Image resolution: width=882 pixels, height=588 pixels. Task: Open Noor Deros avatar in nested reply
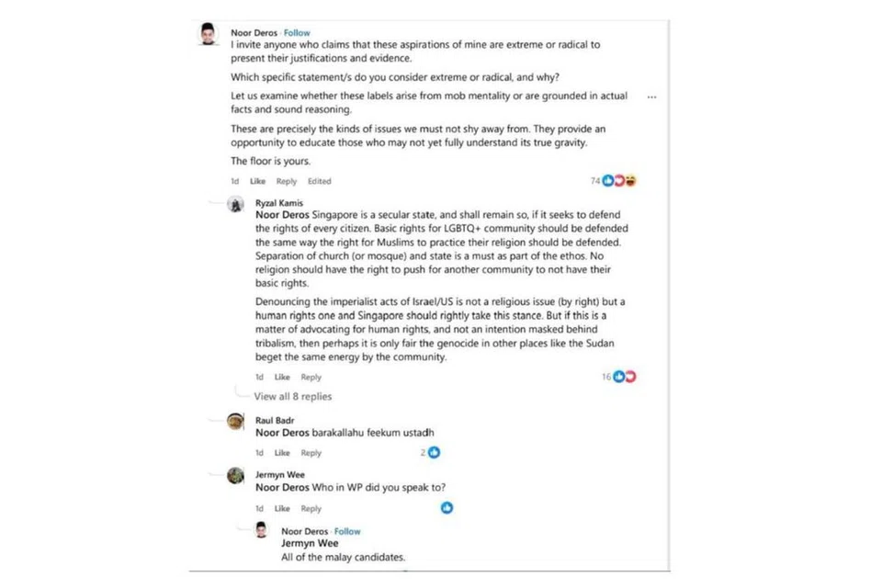click(262, 530)
